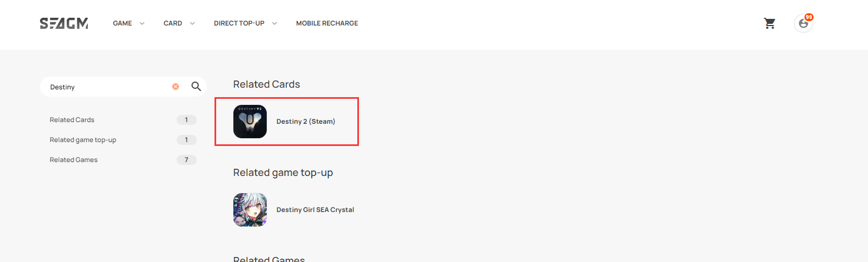The height and width of the screenshot is (262, 868).
Task: Clear the Destiny search text
Action: pos(176,87)
